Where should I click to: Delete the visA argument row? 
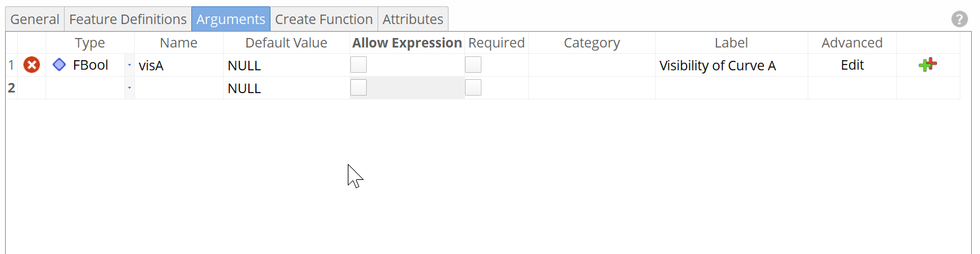32,65
